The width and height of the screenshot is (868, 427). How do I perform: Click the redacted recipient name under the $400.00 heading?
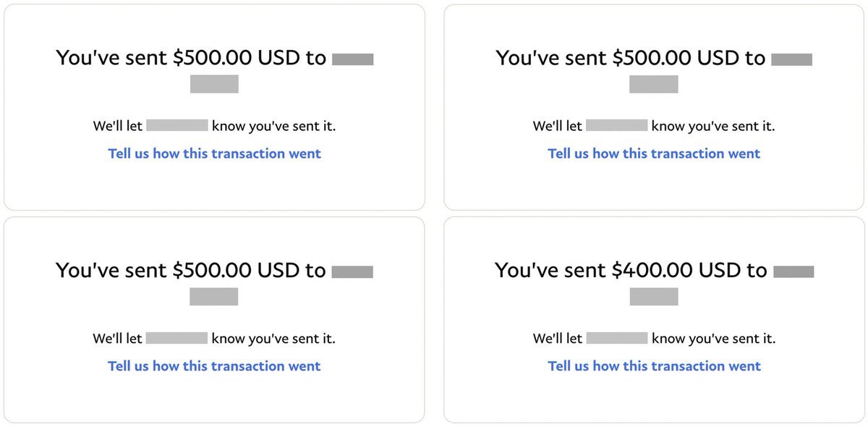pos(654,297)
